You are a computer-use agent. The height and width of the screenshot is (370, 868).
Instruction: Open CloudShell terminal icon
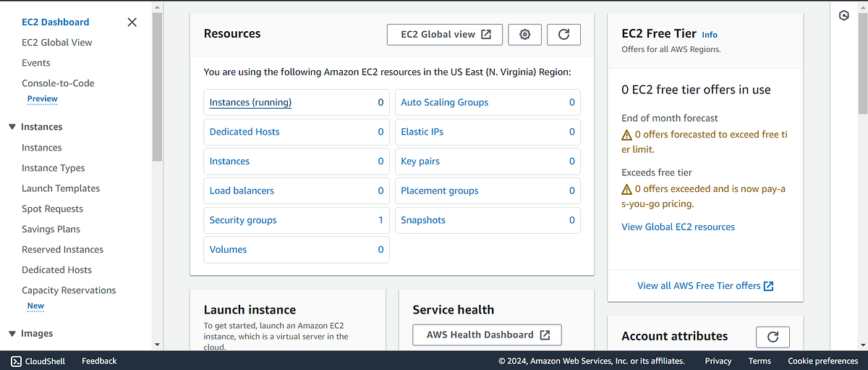(16, 361)
